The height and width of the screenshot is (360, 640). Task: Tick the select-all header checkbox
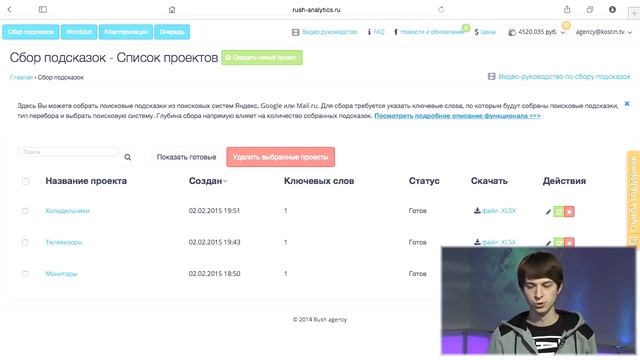pyautogui.click(x=25, y=181)
